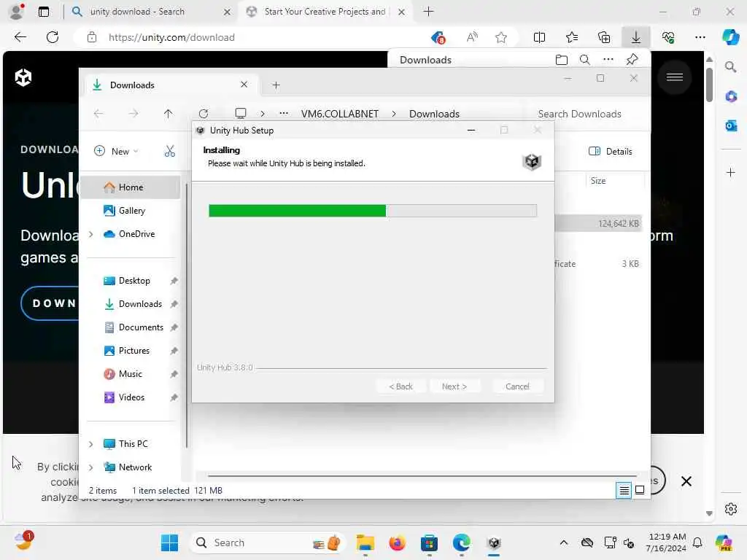Open Outlook icon in Edge sidebar
The image size is (747, 560).
point(731,125)
